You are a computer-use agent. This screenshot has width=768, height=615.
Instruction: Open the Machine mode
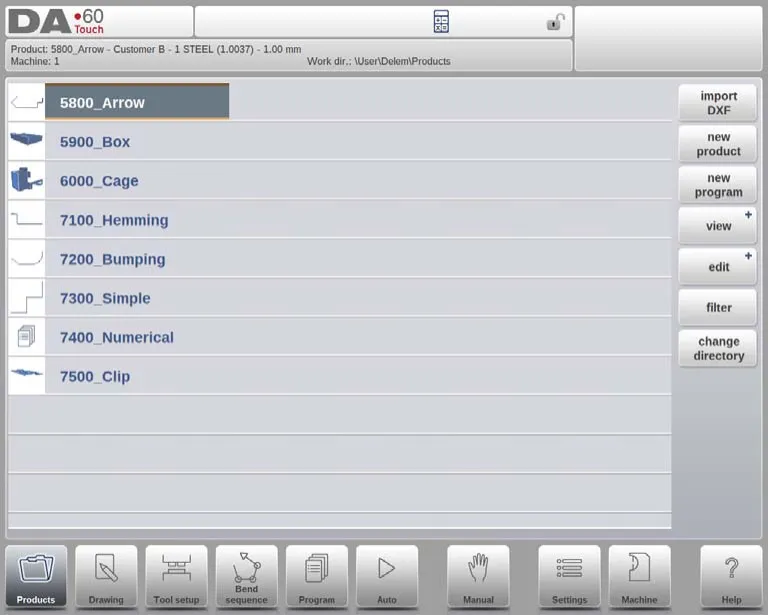coord(639,576)
